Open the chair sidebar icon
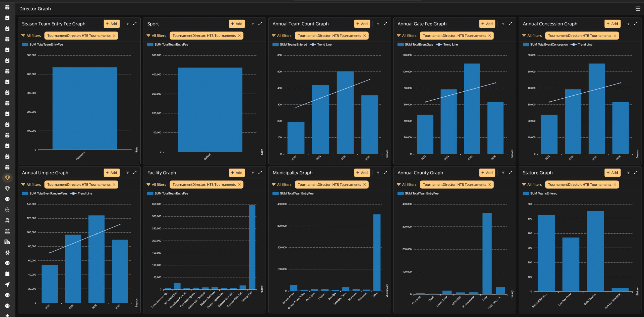 point(7,220)
